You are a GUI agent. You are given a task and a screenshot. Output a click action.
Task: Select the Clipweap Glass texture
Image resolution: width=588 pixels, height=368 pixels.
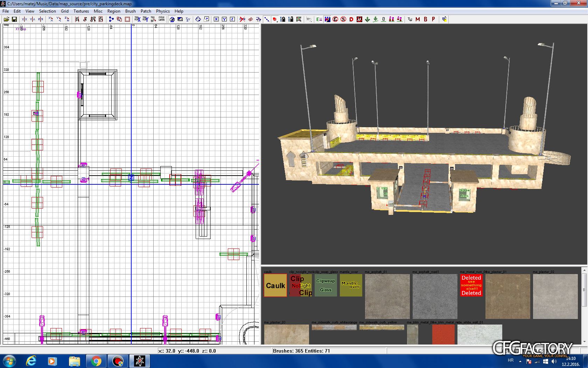[326, 285]
